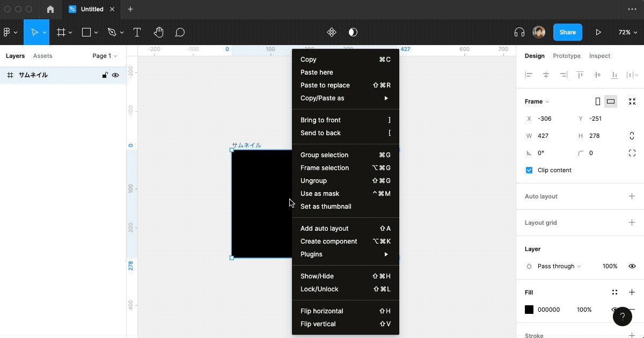Choose Set as thumbnail
644x338 pixels.
coord(346,207)
